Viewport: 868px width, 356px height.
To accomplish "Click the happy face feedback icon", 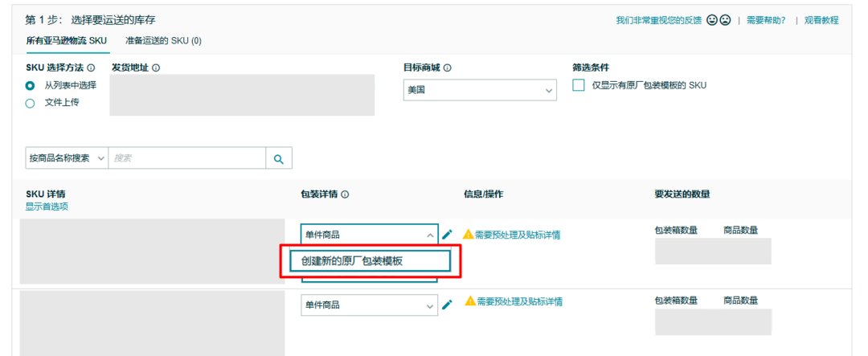I will click(x=712, y=21).
